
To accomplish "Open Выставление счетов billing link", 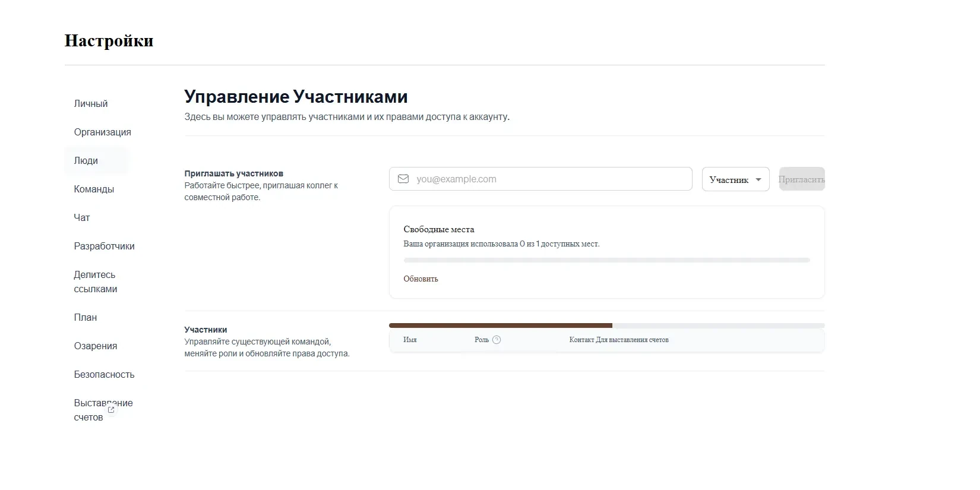I will coord(103,410).
